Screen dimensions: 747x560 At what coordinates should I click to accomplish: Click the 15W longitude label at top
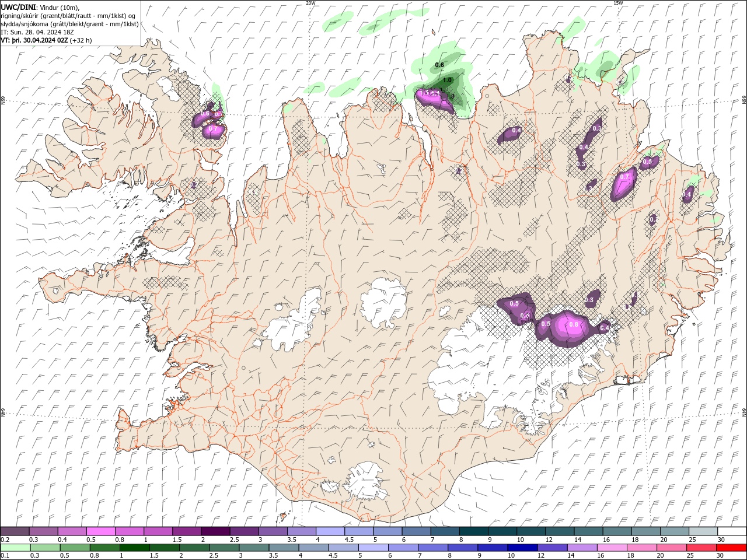pyautogui.click(x=618, y=3)
